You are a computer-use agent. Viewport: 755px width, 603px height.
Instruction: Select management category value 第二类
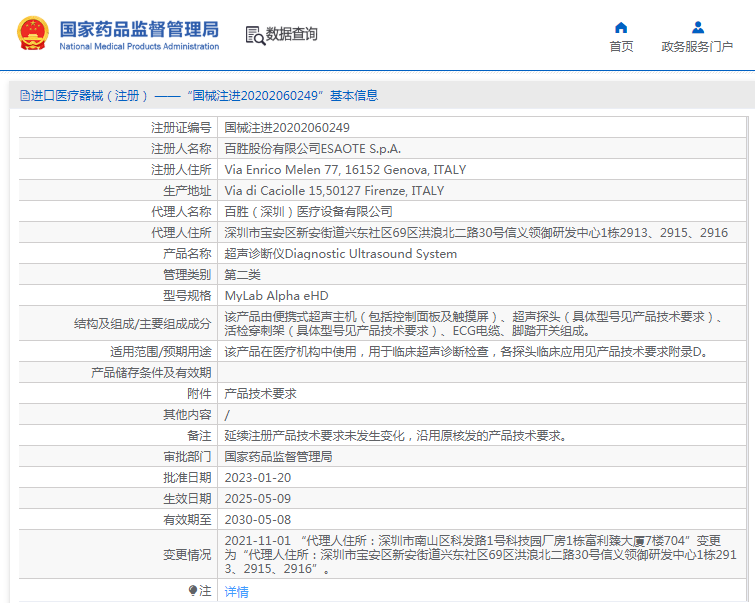pos(243,275)
